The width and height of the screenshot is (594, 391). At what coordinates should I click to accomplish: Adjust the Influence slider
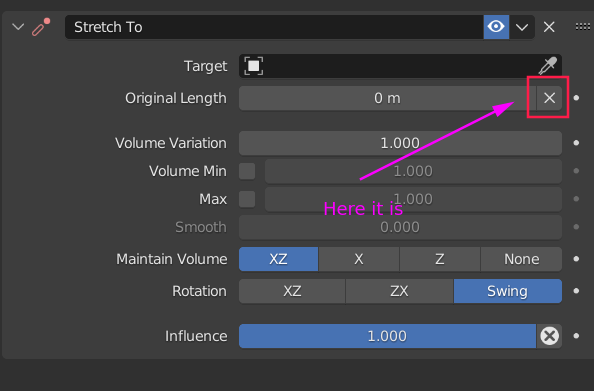(387, 336)
